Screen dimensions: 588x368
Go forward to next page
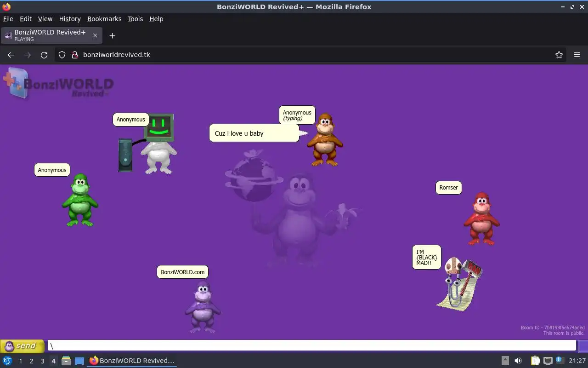(x=28, y=55)
